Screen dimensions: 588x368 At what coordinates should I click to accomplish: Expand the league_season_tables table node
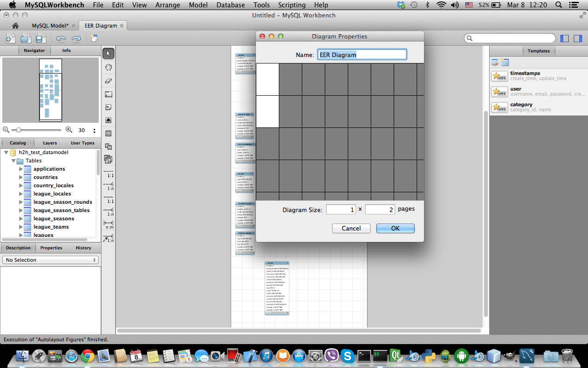tap(21, 210)
